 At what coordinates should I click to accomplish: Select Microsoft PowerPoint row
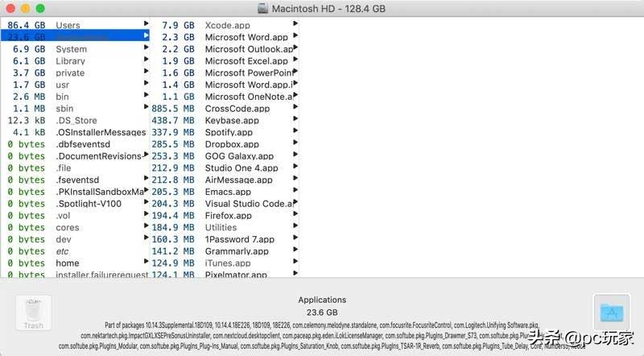tap(225, 72)
